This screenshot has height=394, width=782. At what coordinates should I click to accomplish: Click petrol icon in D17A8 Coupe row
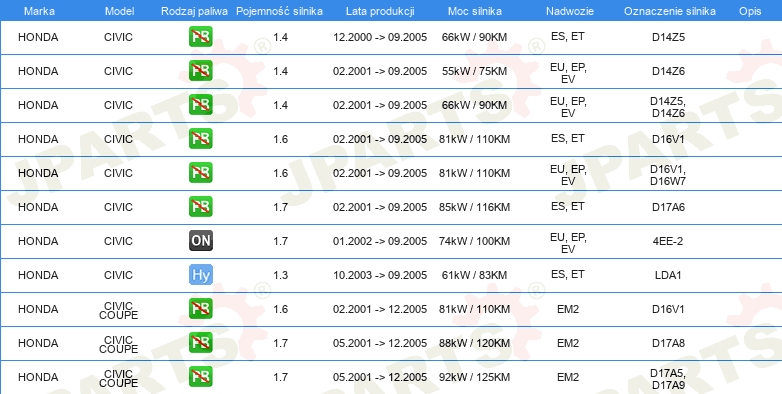tap(200, 343)
